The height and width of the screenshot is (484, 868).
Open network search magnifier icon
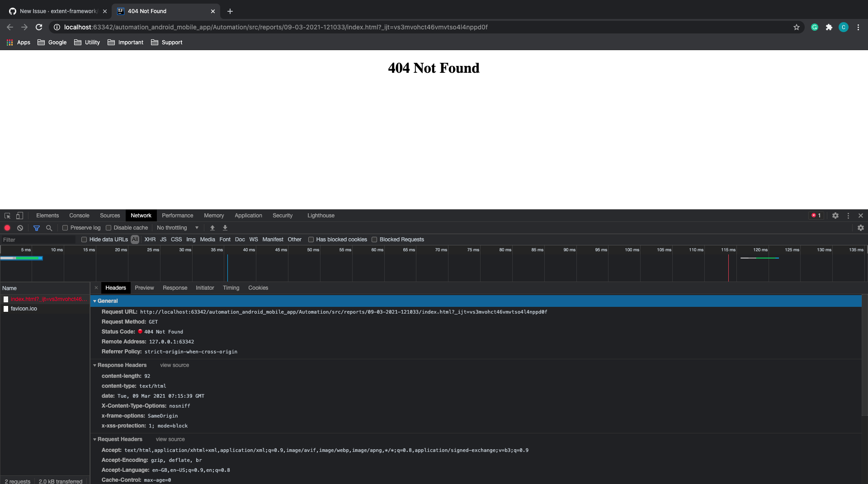pyautogui.click(x=49, y=228)
